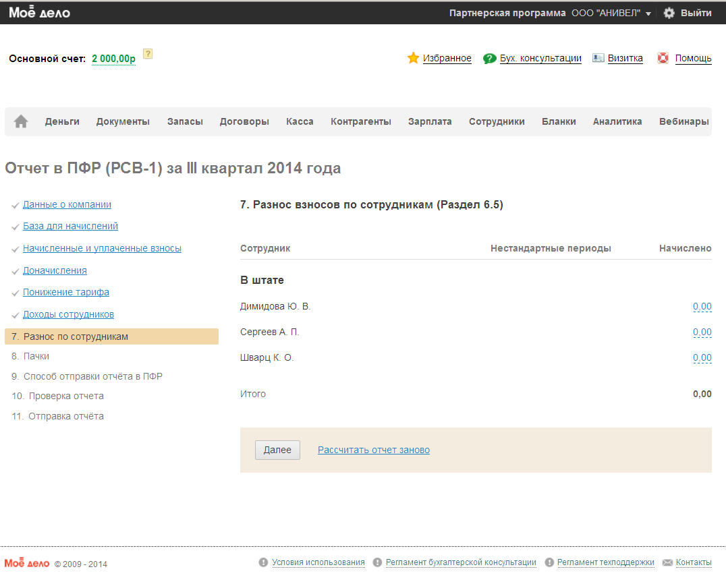
Task: Open the Зарплата menu
Action: coord(430,121)
